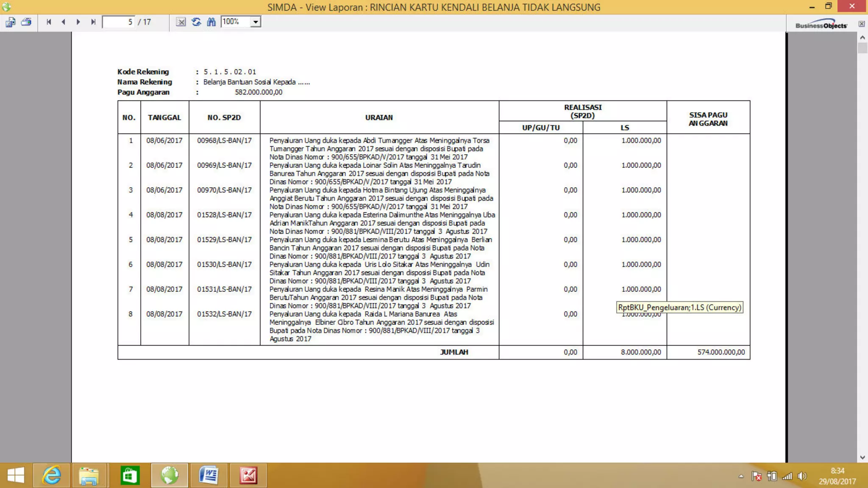Refresh the report data

click(196, 22)
